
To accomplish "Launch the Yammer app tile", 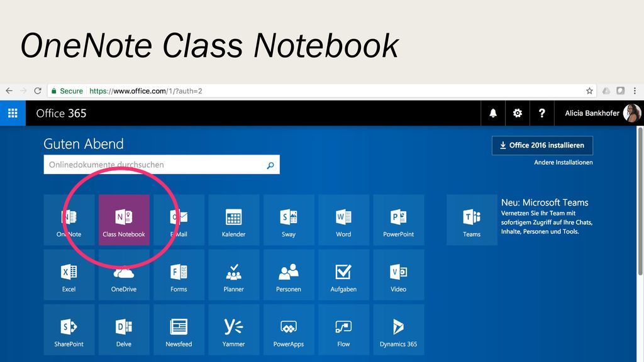I will pyautogui.click(x=234, y=329).
